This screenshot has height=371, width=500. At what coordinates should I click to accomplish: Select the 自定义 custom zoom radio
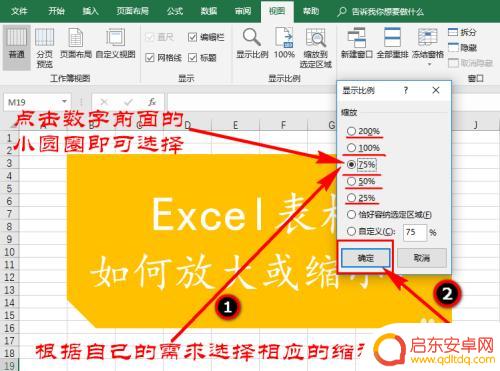coord(351,231)
